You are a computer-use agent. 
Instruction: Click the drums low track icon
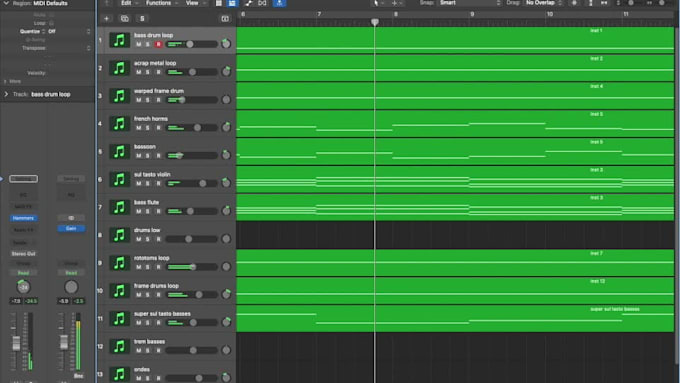pos(119,235)
